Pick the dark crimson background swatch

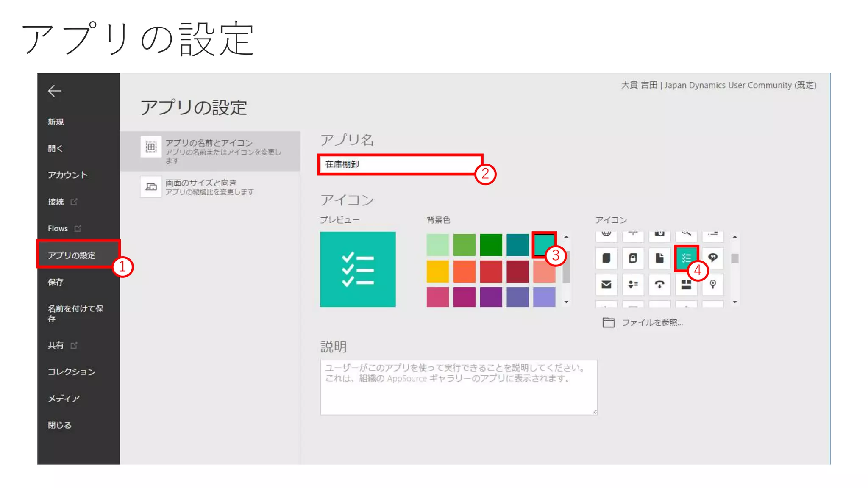517,272
